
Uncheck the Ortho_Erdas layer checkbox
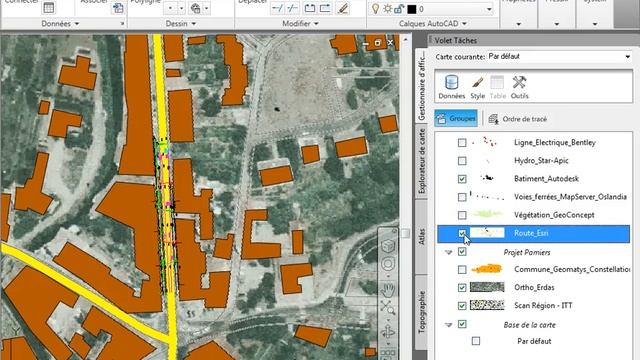[462, 287]
